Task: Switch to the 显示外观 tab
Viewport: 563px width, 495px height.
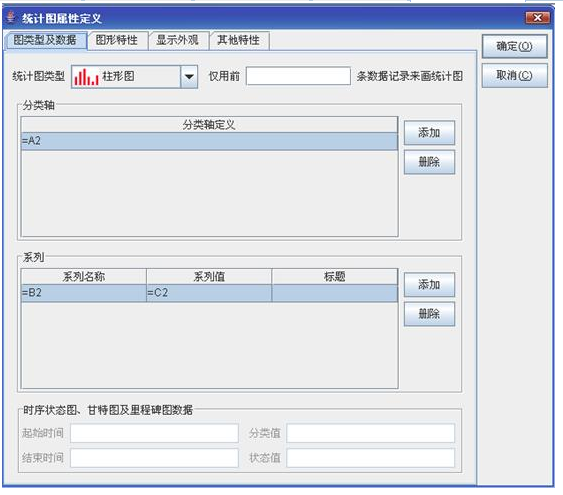Action: tap(178, 40)
